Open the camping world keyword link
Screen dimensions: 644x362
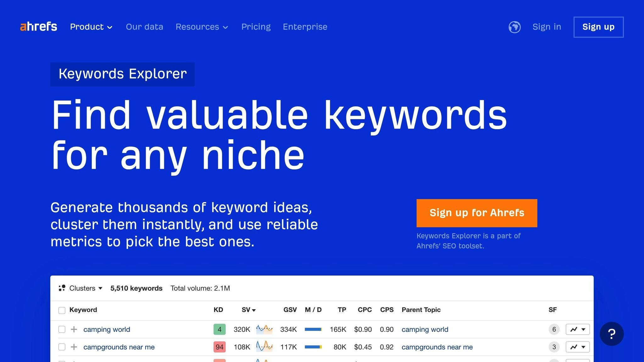[x=107, y=329]
